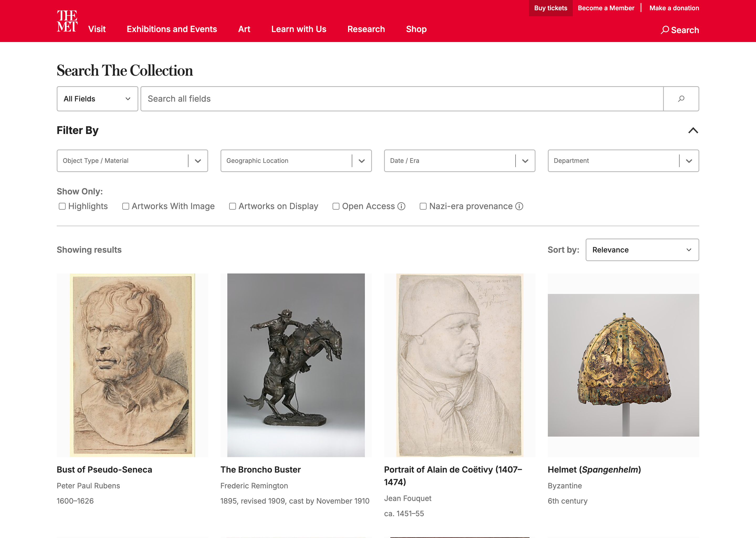Open the All Fields dropdown
This screenshot has width=756, height=538.
point(97,99)
